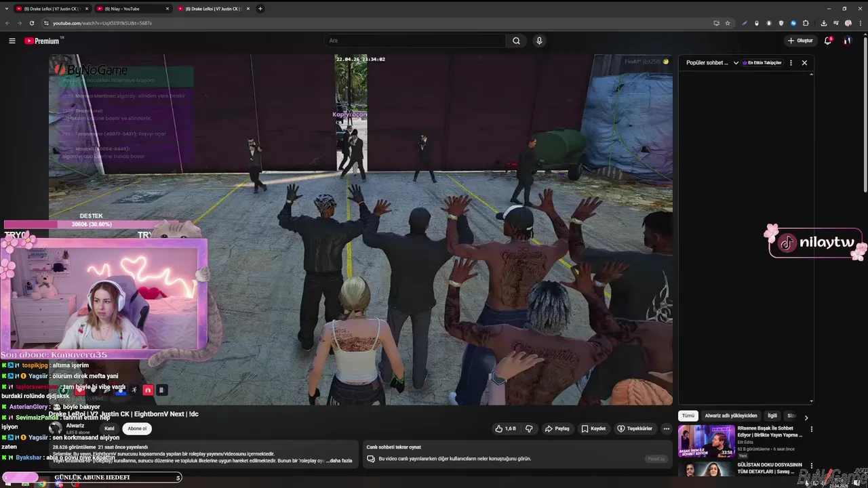The width and height of the screenshot is (868, 488).
Task: Open chat panel three-dot options
Action: coord(791,62)
